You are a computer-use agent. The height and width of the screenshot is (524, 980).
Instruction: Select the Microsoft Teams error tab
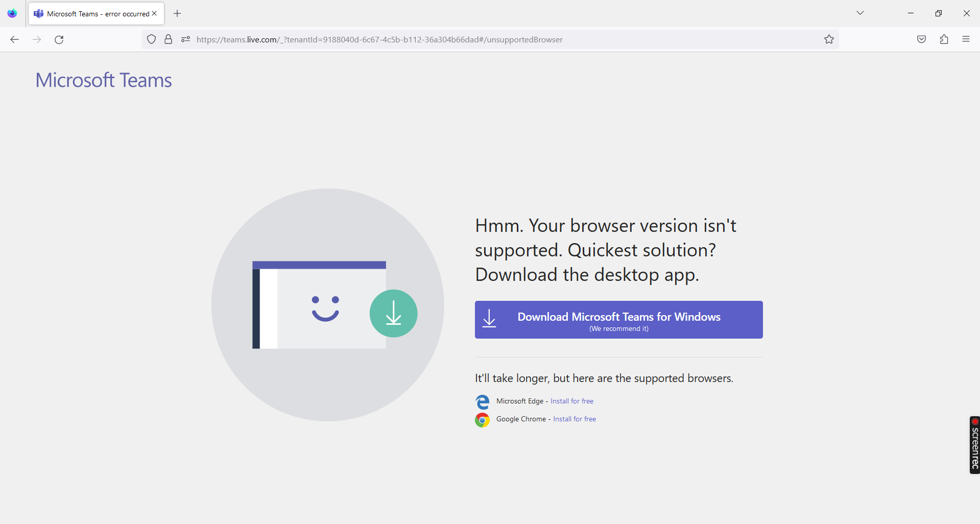(x=92, y=13)
